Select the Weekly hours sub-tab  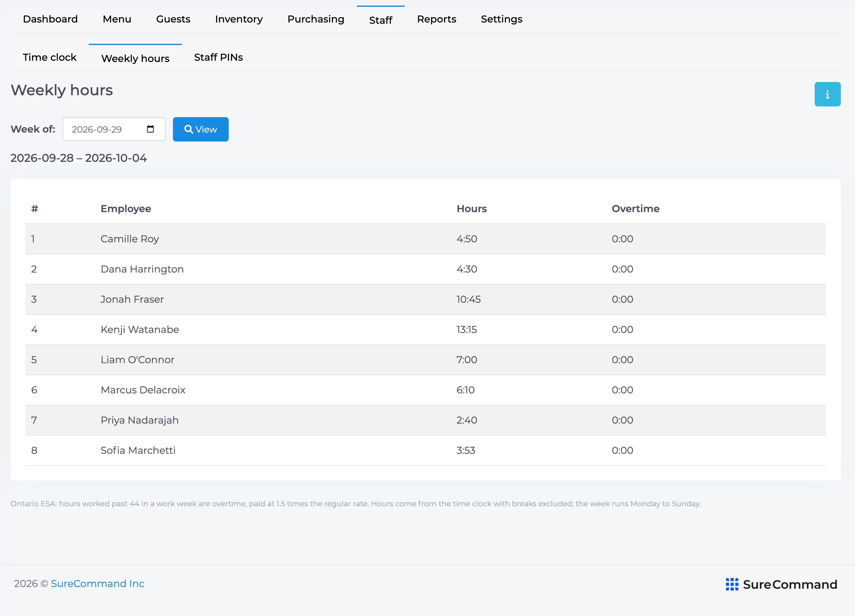click(135, 59)
